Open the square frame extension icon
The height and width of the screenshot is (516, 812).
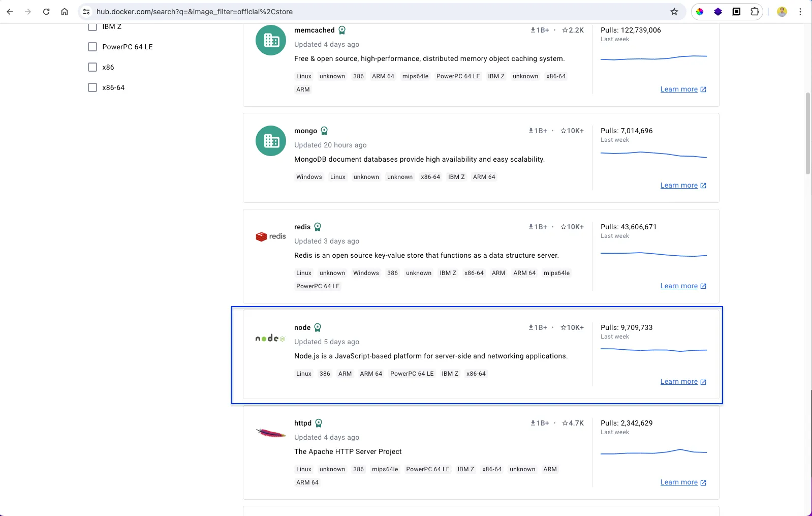(736, 12)
